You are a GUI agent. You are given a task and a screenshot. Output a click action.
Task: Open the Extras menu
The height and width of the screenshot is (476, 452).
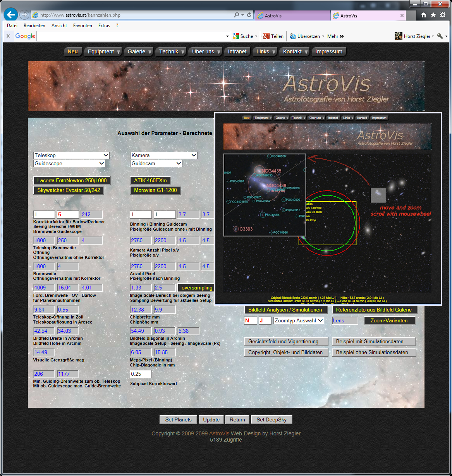104,26
